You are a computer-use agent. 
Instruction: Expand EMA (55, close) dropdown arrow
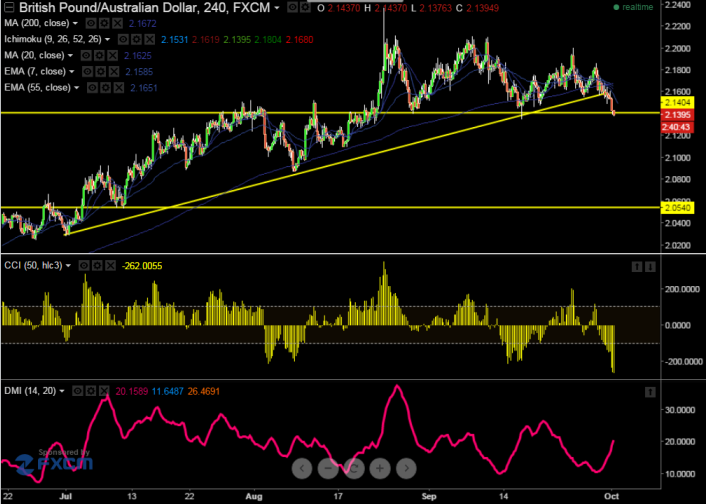[76, 88]
